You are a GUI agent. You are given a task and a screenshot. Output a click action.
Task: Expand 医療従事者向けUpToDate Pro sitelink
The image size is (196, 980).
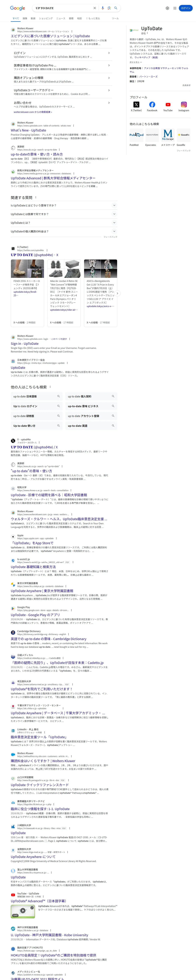click(109, 65)
